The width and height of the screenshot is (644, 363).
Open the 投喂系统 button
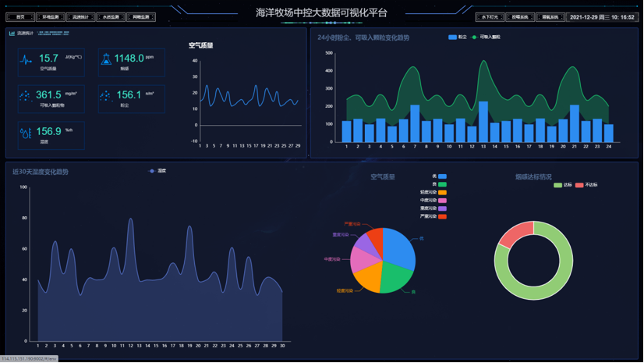(x=519, y=16)
